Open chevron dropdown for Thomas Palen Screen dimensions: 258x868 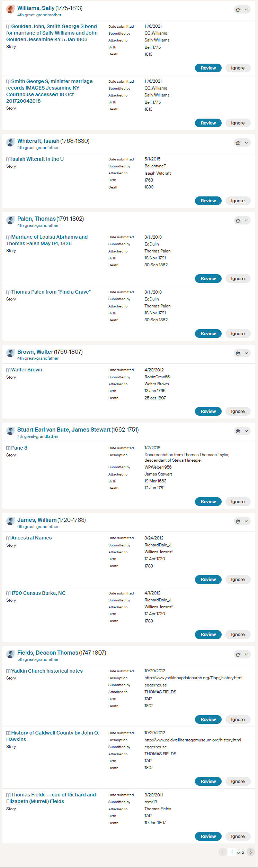tap(246, 220)
